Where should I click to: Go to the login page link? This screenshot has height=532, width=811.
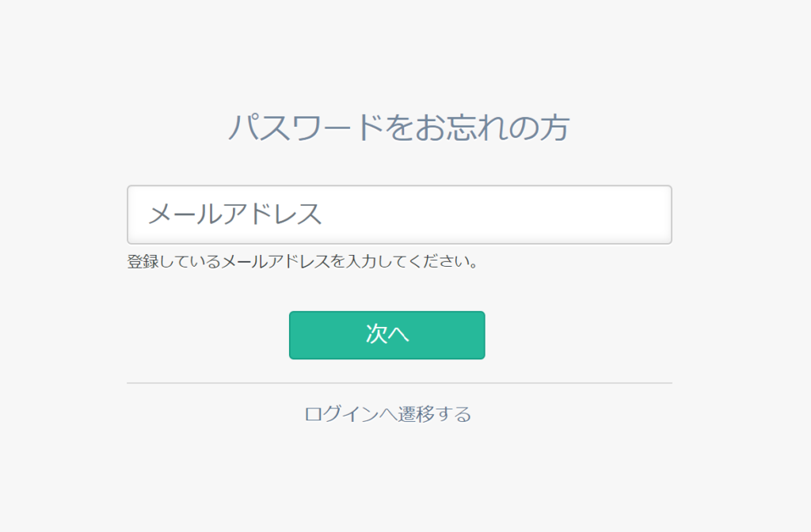point(388,414)
